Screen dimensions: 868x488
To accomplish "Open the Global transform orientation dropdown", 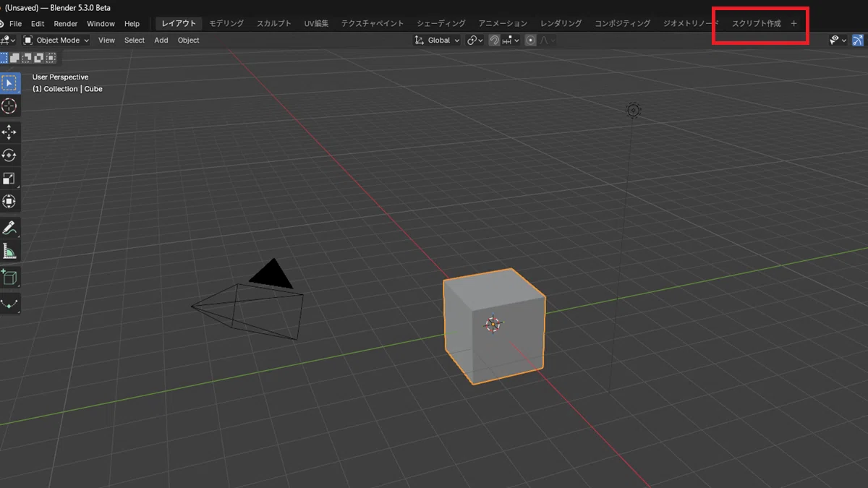I will pyautogui.click(x=437, y=40).
